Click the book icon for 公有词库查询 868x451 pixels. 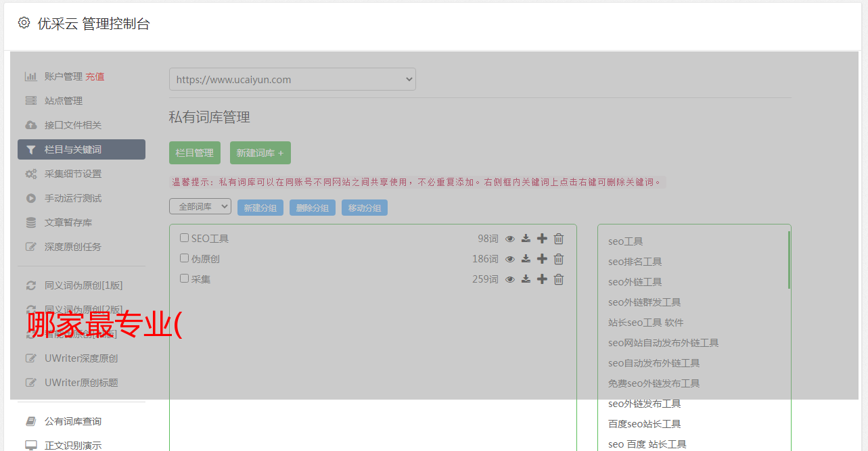pos(30,421)
